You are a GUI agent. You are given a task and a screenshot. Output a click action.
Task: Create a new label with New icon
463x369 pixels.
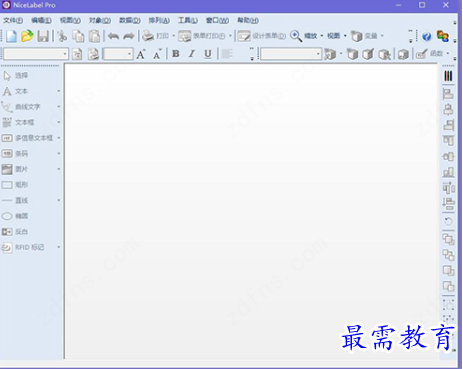click(11, 36)
